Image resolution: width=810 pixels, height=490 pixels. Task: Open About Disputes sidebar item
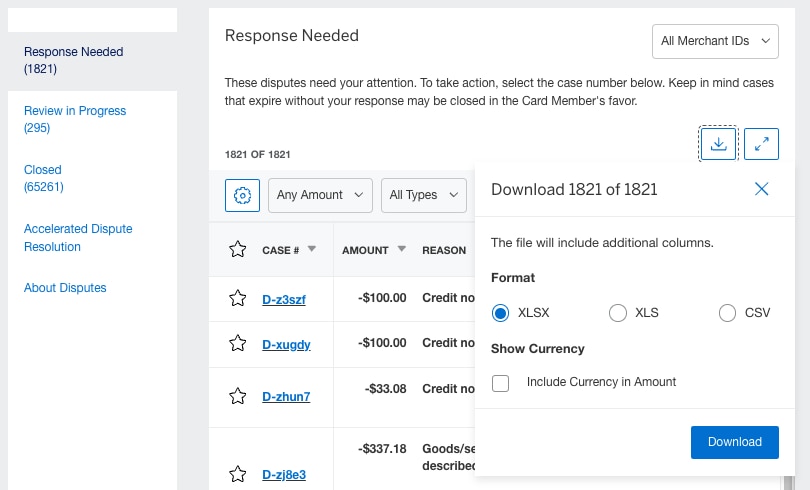65,288
